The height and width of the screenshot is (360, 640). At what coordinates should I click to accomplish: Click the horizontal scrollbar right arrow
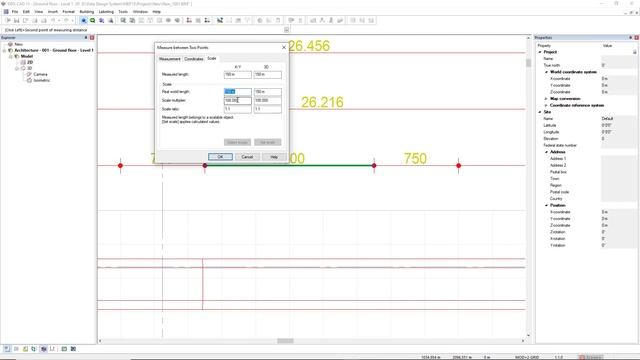(x=523, y=341)
